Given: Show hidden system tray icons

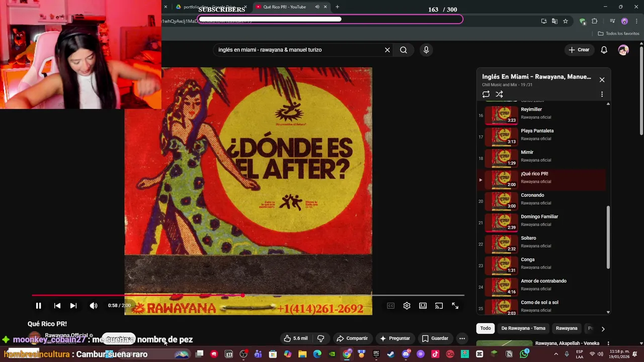Looking at the screenshot, I should tap(556, 354).
